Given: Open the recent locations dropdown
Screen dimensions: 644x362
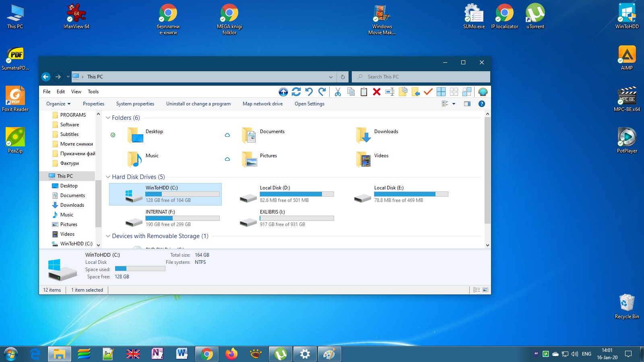Looking at the screenshot, I should pos(68,76).
